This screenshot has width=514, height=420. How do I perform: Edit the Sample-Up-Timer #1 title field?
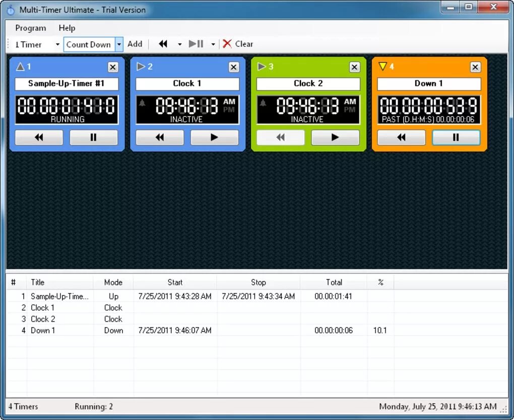coord(67,84)
